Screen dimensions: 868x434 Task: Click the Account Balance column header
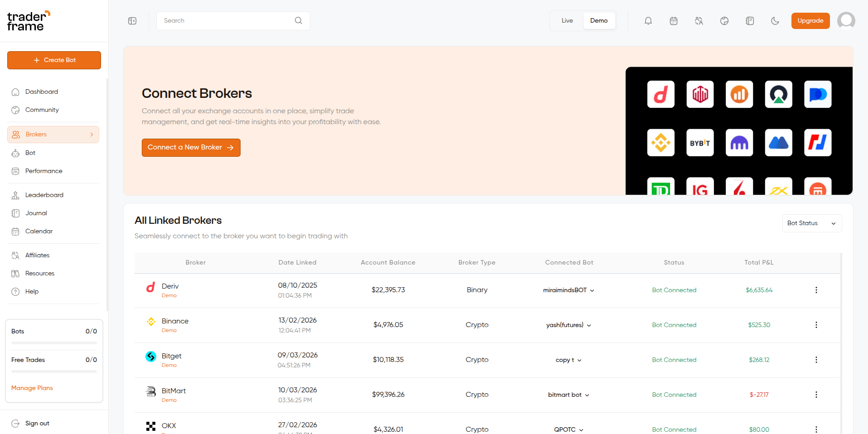(388, 263)
